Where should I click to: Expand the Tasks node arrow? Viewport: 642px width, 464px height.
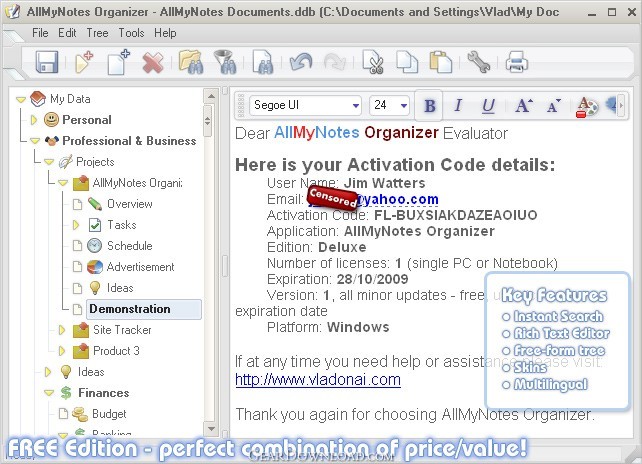tap(76, 225)
